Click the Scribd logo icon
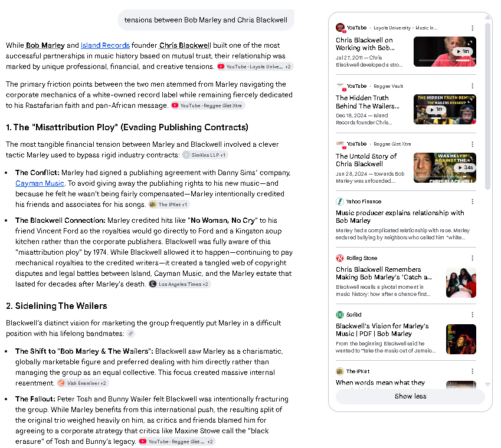This screenshot has height=448, width=501. [340, 315]
